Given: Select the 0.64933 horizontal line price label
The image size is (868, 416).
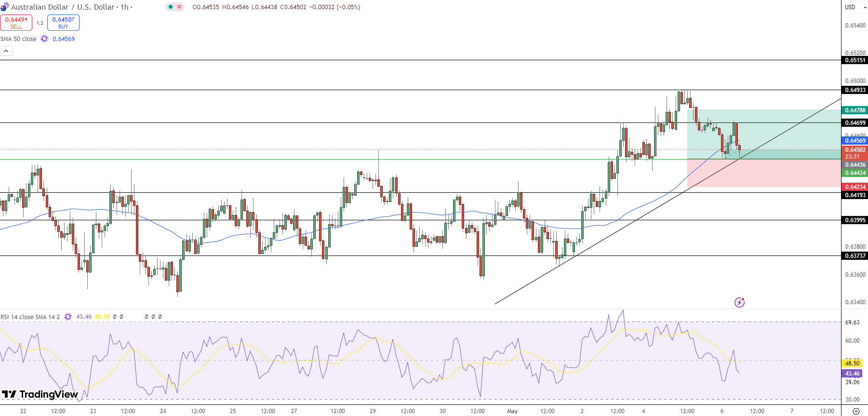Looking at the screenshot, I should click(855, 90).
